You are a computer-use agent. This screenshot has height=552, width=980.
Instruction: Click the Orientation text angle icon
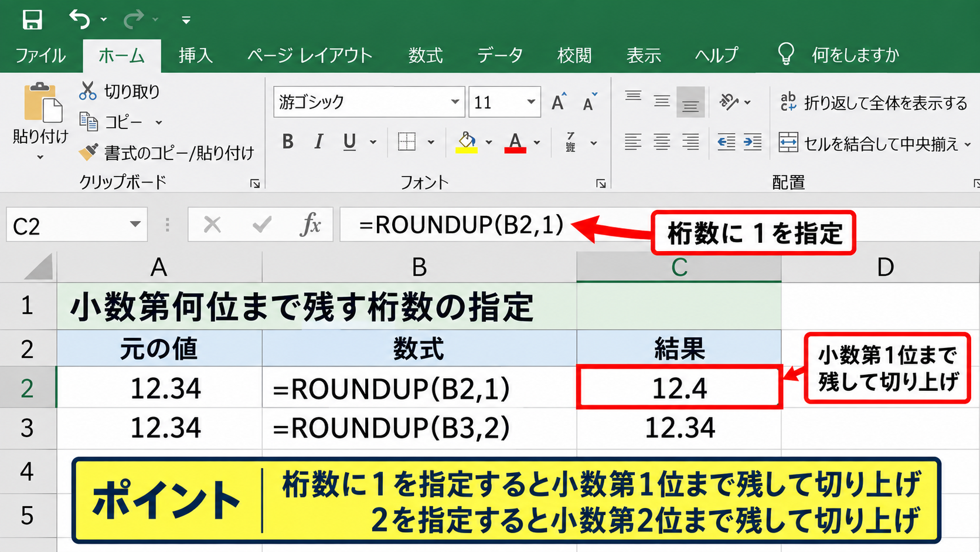click(x=729, y=102)
